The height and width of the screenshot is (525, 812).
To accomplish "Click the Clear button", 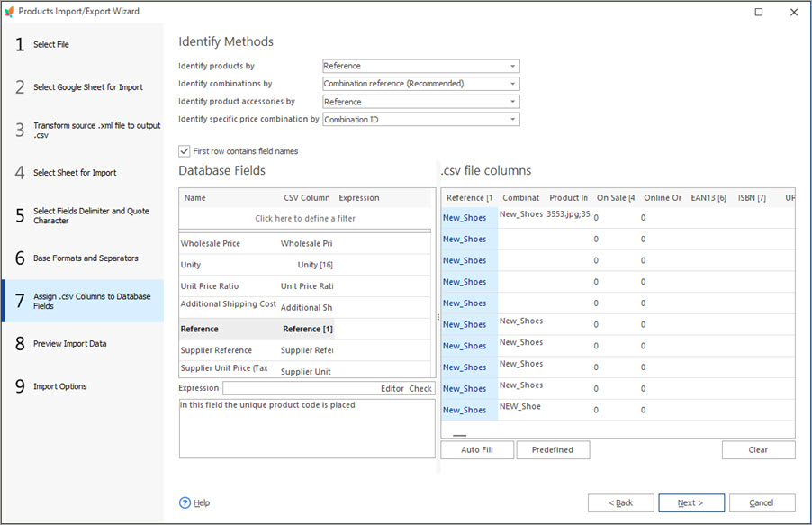I will [x=758, y=450].
